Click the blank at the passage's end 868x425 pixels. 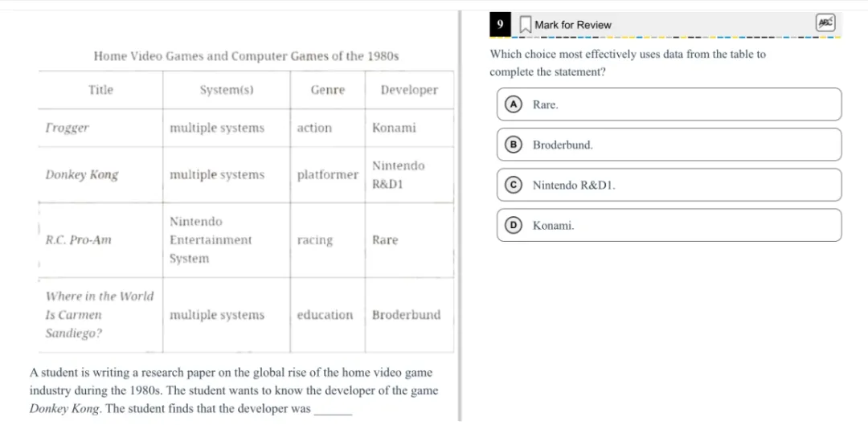point(333,412)
